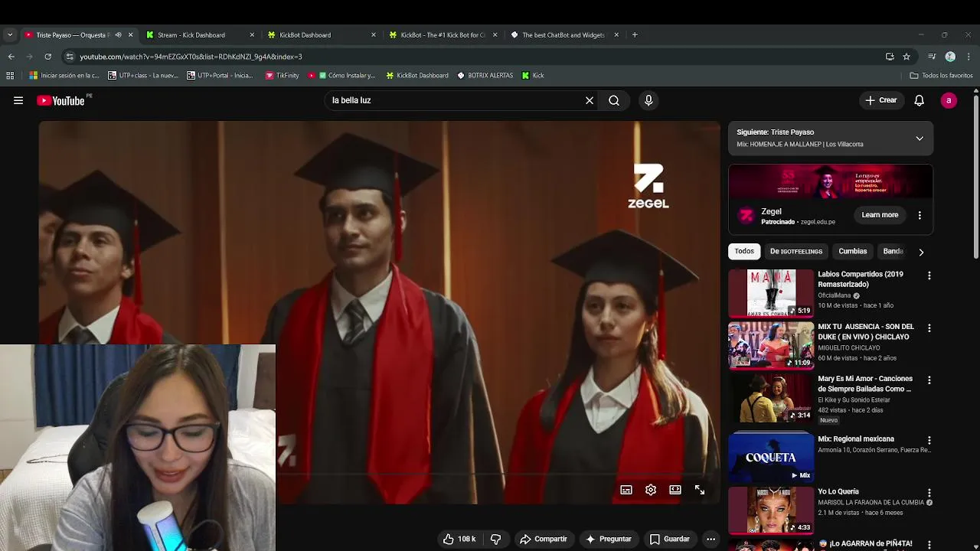Viewport: 980px width, 551px height.
Task: Switch to The best ChatBot and Widgets tab
Action: (565, 34)
